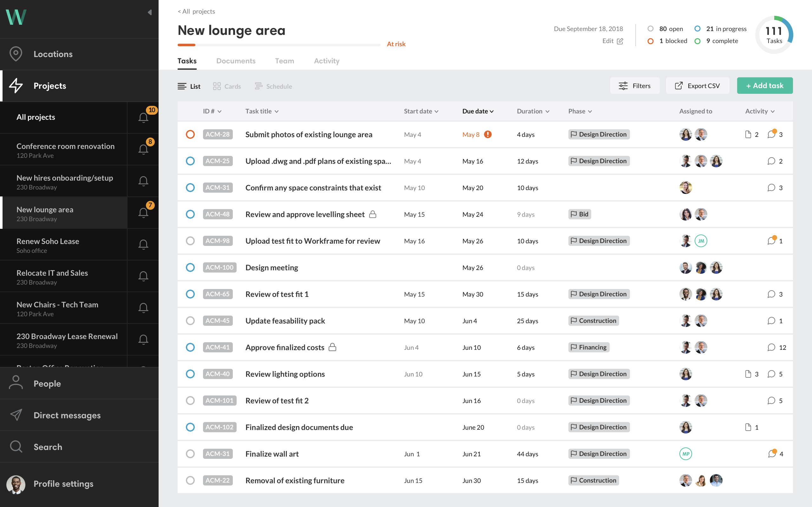Click the lock icon on Approve finalized costs
This screenshot has height=507, width=812.
332,347
